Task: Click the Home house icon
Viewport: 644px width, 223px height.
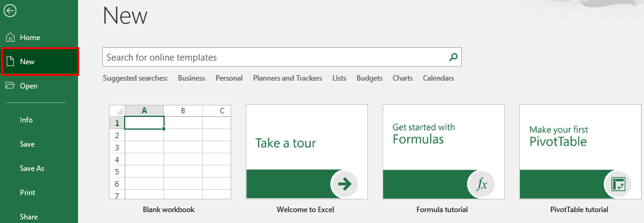Action: tap(10, 38)
